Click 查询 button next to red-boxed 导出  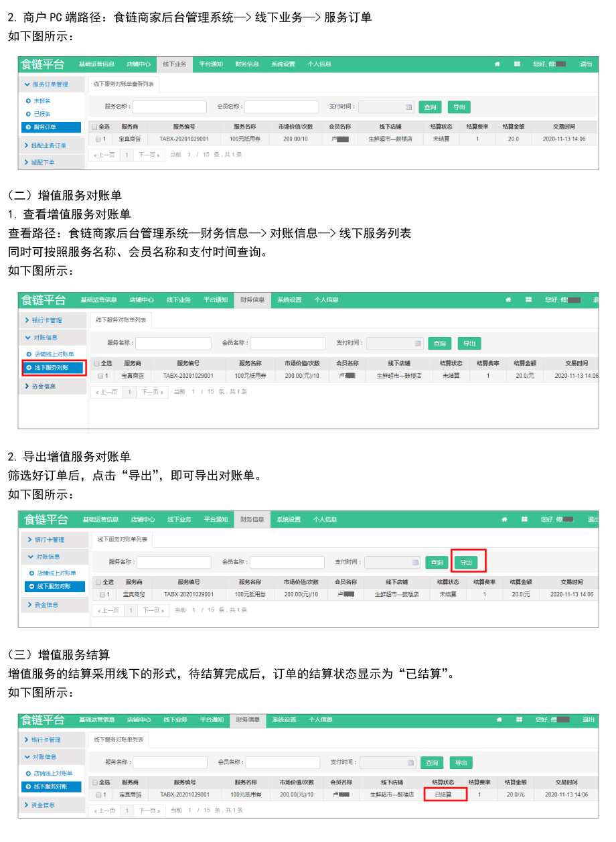[x=437, y=563]
